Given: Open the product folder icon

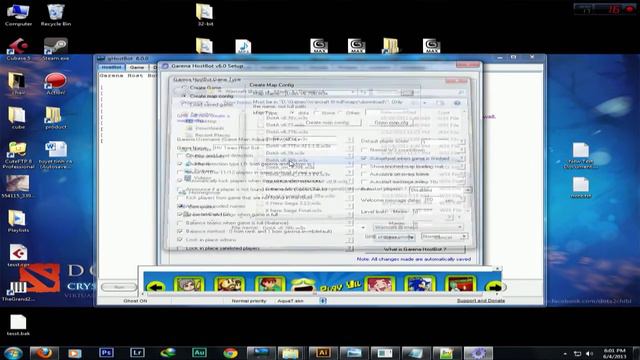Looking at the screenshot, I should click(x=56, y=118).
